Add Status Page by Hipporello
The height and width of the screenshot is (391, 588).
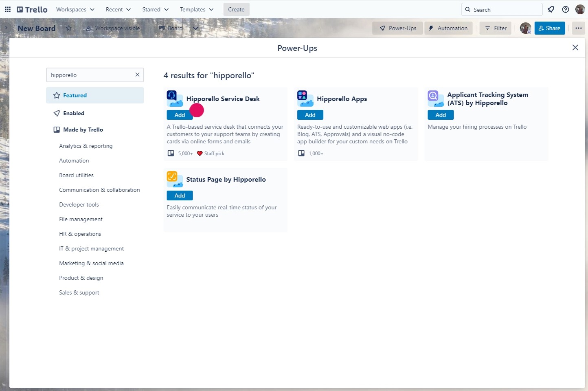pyautogui.click(x=180, y=195)
